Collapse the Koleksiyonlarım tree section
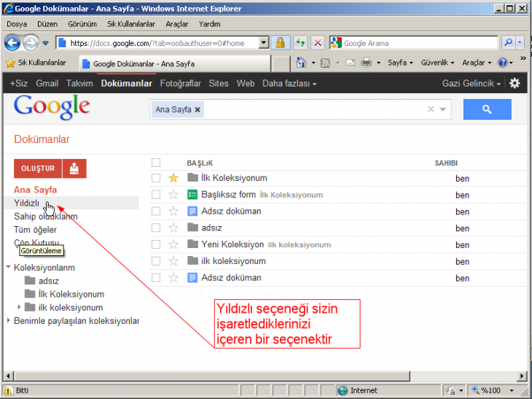Image resolution: width=532 pixels, height=399 pixels. [x=8, y=268]
